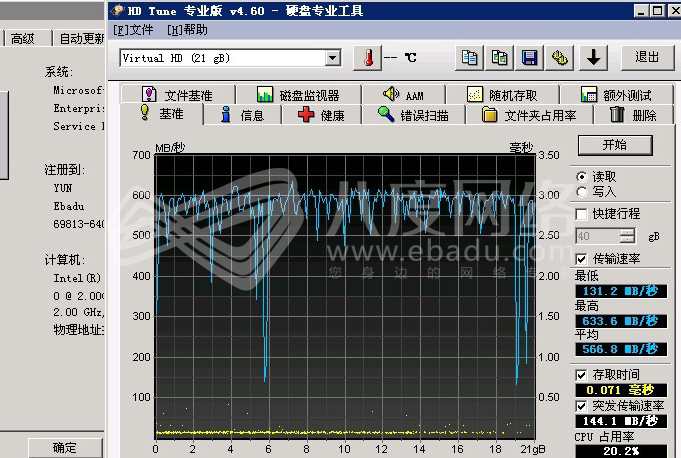Switch to the 错误扫描 tab label
The height and width of the screenshot is (458, 681).
[x=424, y=115]
